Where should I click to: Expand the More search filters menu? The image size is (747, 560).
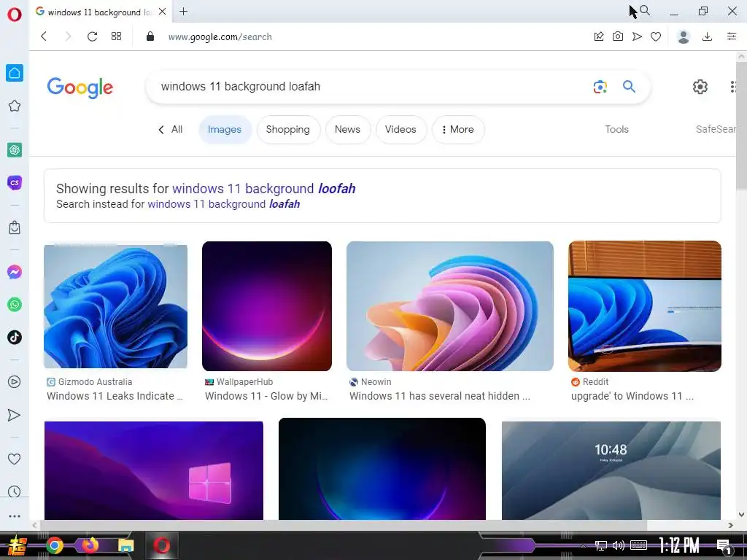(x=458, y=130)
